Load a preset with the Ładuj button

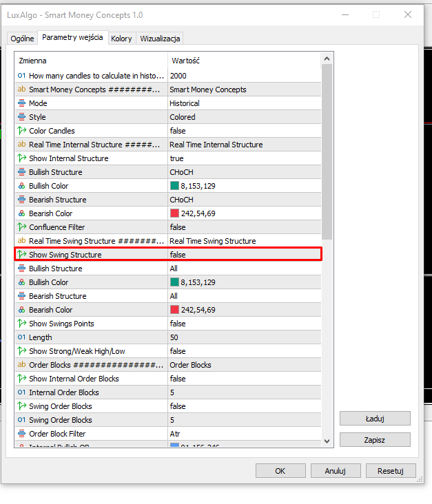click(x=375, y=419)
